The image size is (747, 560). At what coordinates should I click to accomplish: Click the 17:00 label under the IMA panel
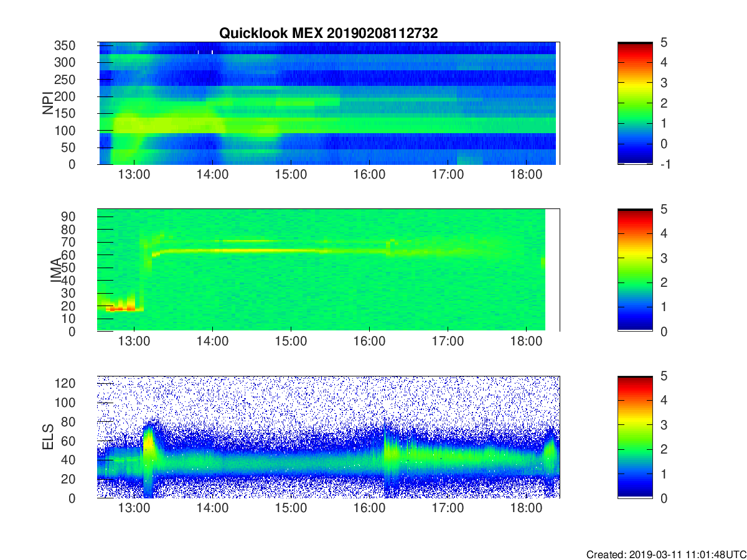(x=448, y=342)
